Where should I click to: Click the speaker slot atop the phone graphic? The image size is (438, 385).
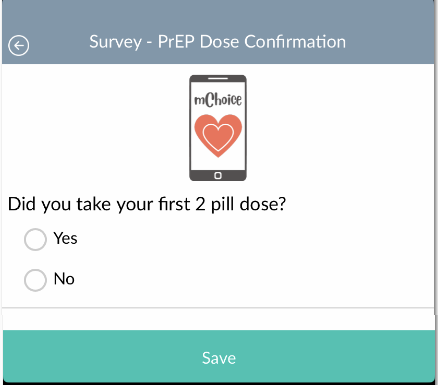pos(218,78)
